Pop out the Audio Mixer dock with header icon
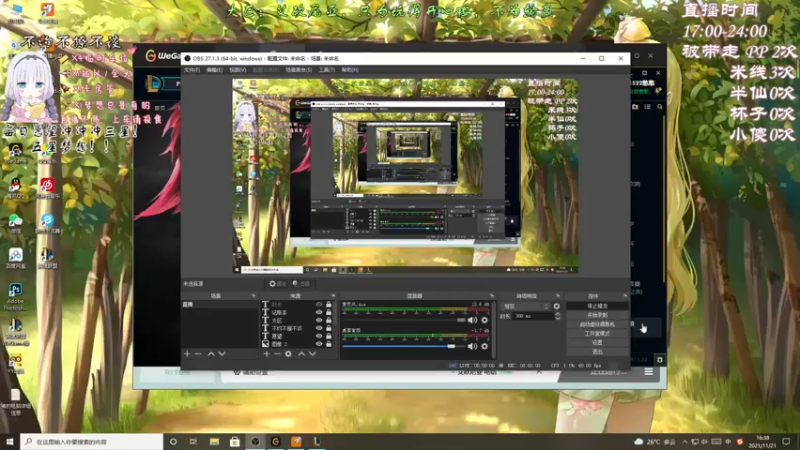This screenshot has width=800, height=450. [x=492, y=296]
